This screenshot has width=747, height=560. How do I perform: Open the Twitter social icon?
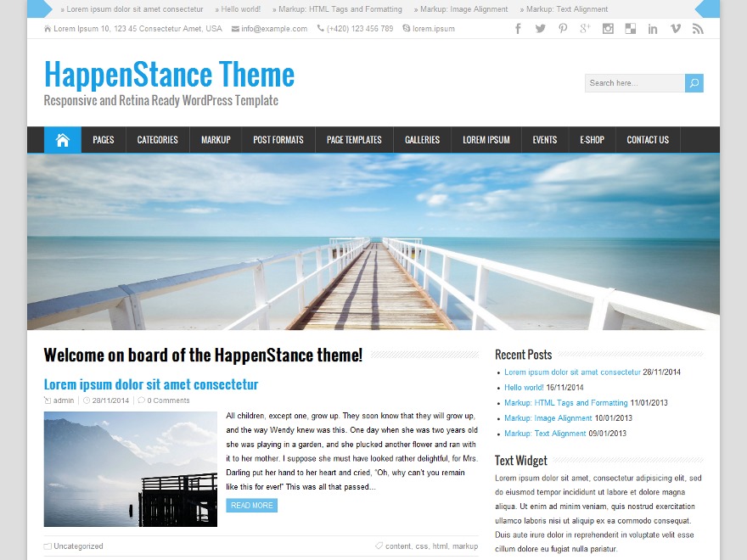click(x=540, y=29)
